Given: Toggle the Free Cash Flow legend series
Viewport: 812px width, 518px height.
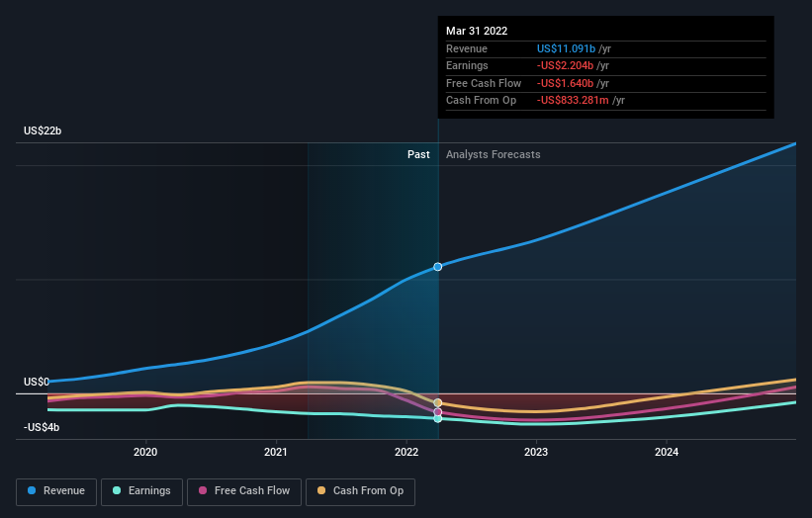Looking at the screenshot, I should 244,491.
